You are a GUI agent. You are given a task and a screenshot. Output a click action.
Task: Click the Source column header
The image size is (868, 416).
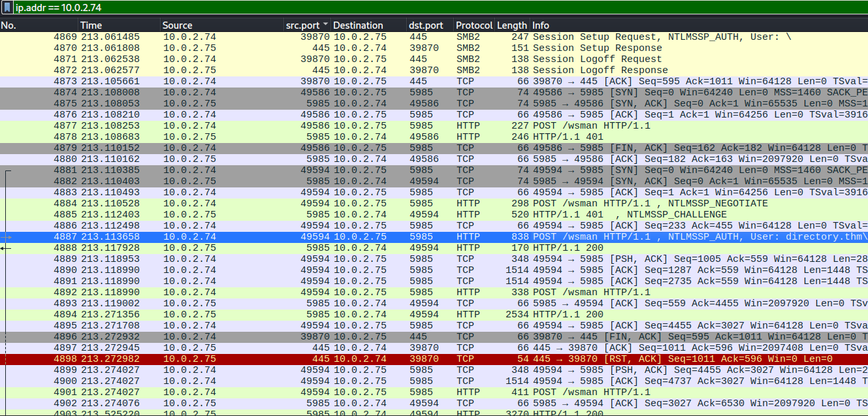222,25
